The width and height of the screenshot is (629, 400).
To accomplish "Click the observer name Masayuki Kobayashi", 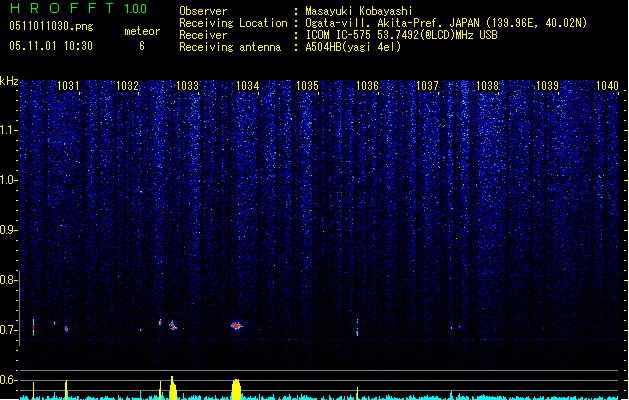I will coord(358,11).
